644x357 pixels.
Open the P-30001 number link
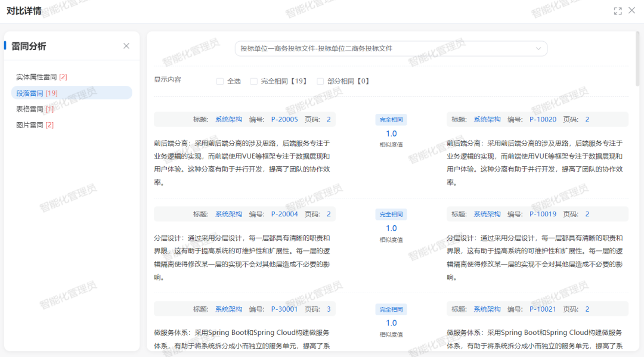[284, 309]
